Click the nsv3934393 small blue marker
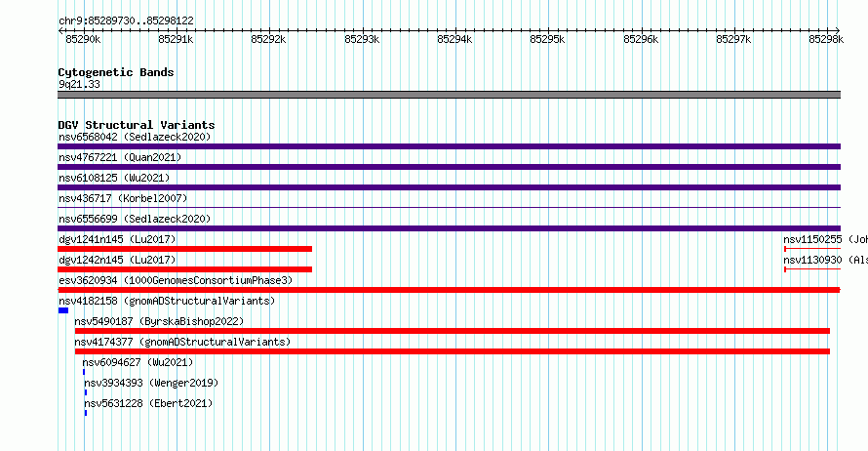Screen dimensions: 868x451 point(86,392)
